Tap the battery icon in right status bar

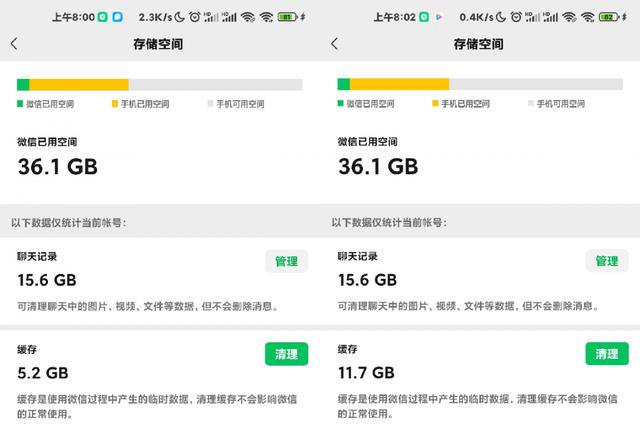point(609,17)
